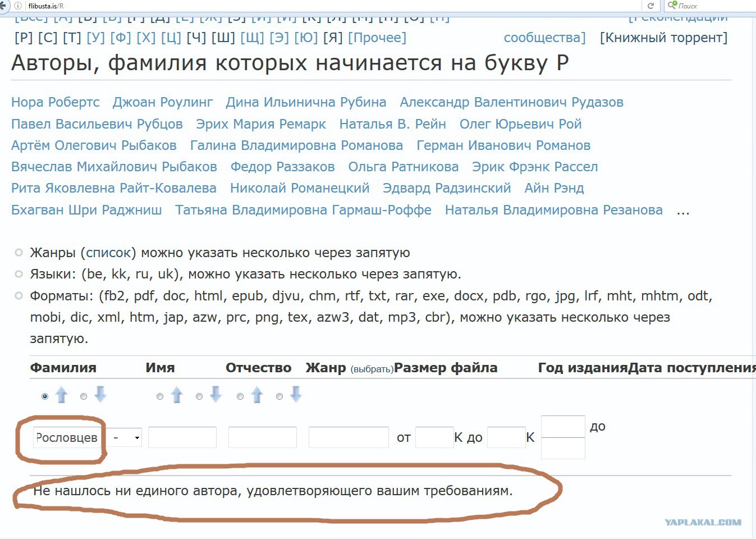This screenshot has height=539, width=756.
Task: Click the browser reload icon
Action: [x=651, y=6]
